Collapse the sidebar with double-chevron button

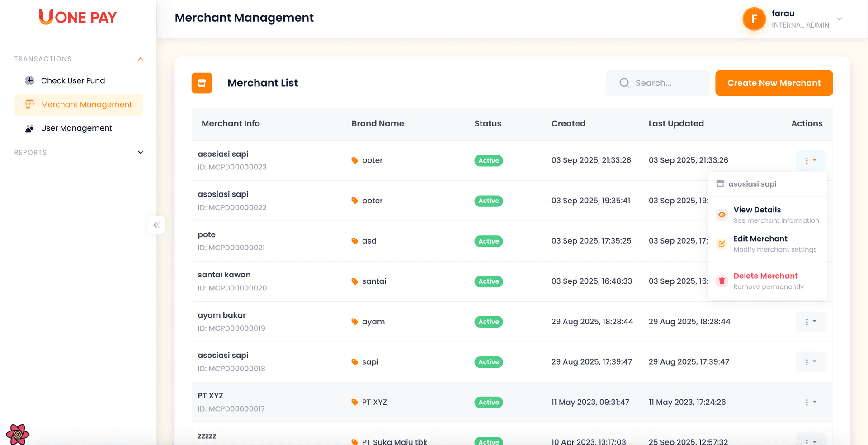[156, 225]
